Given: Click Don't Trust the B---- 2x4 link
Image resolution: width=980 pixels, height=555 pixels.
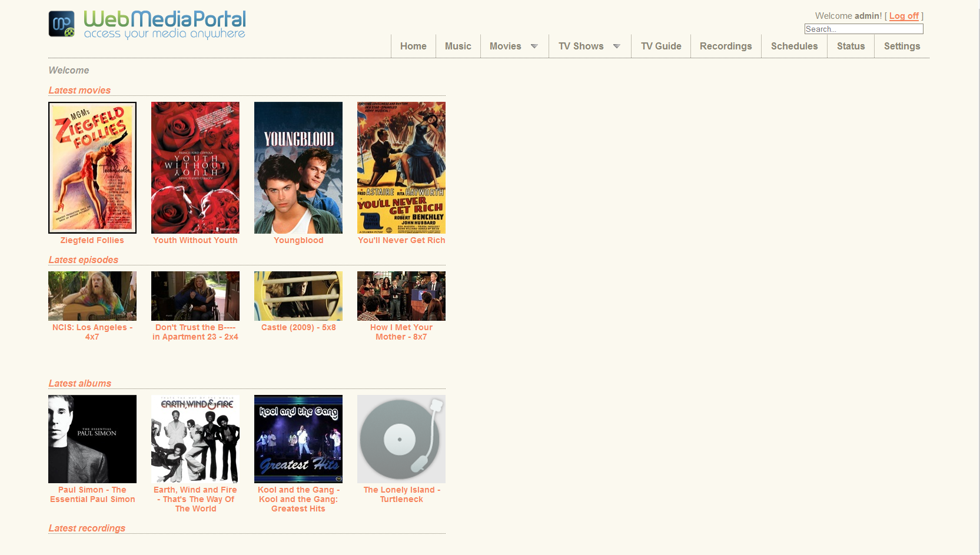Looking at the screenshot, I should pyautogui.click(x=195, y=332).
